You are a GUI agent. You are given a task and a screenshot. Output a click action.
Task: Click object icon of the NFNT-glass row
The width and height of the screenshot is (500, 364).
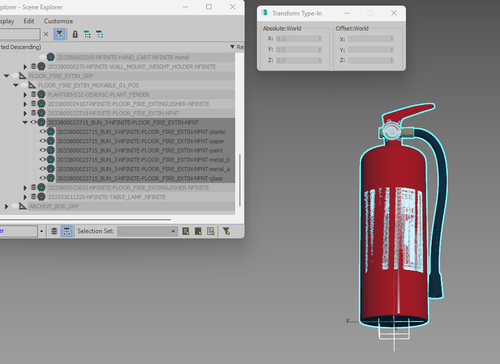[x=50, y=179]
